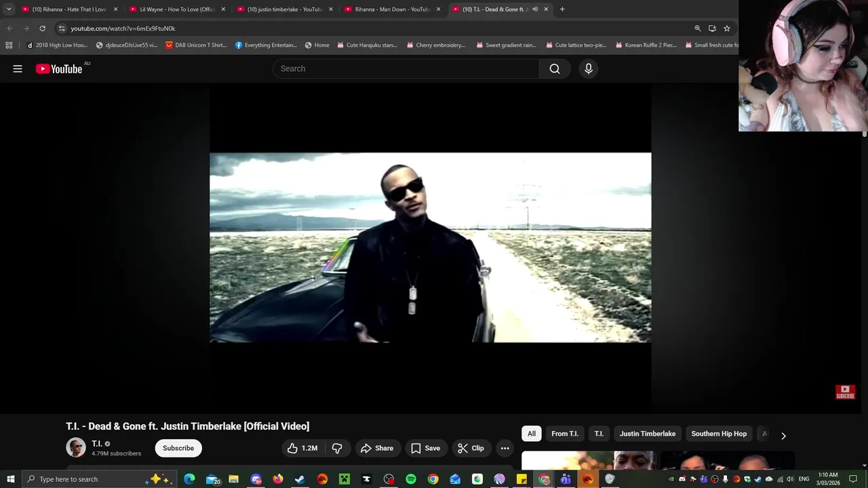868x488 pixels.
Task: Click the address bar URL
Action: pos(123,28)
